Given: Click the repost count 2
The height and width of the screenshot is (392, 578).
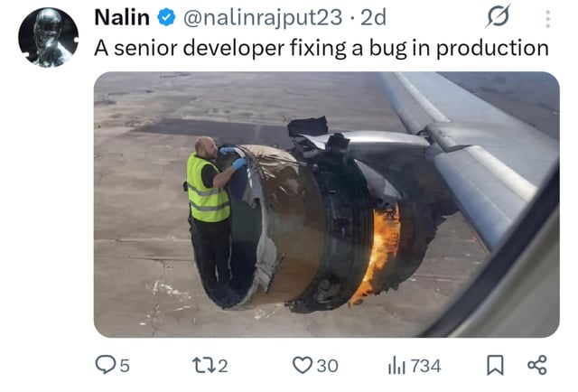Looking at the screenshot, I should (x=223, y=366).
